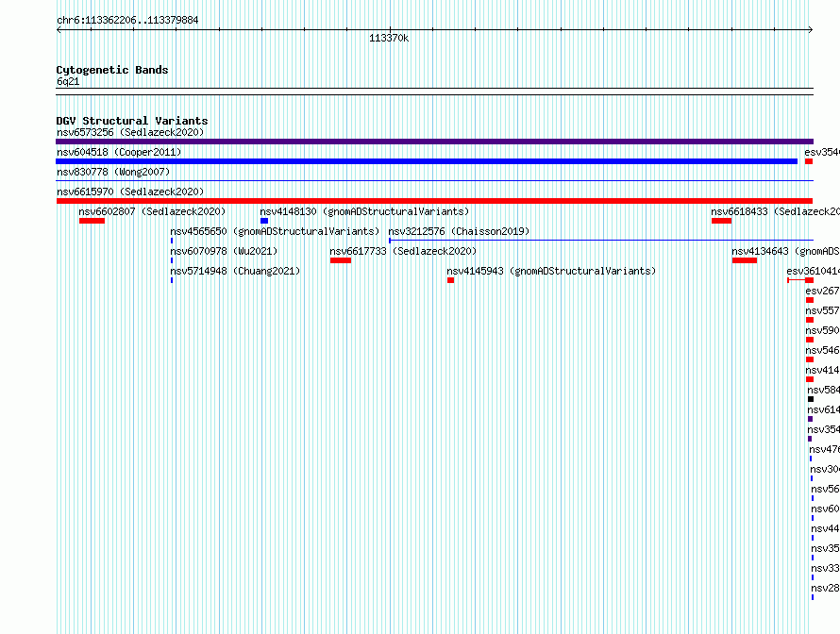This screenshot has height=634, width=840.
Task: Open the truncated nsv56 variant label
Action: point(825,489)
